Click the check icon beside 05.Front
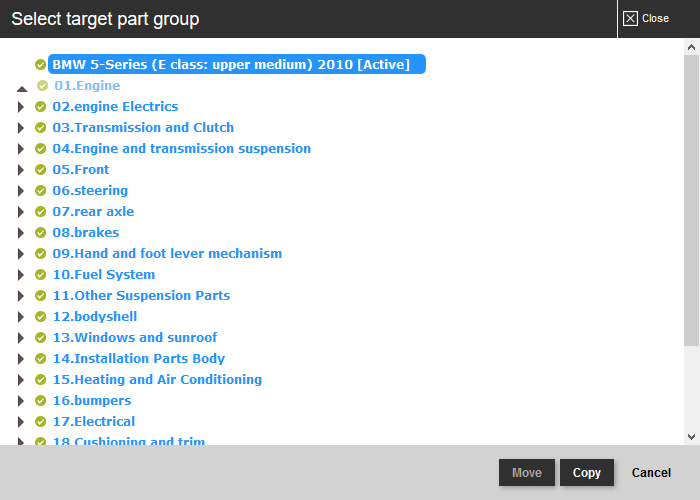700x500 pixels. (41, 169)
